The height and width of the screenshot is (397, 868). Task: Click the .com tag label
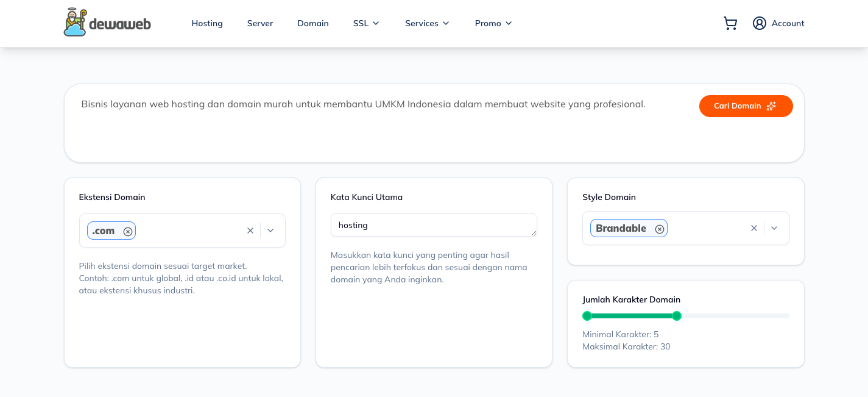click(104, 231)
